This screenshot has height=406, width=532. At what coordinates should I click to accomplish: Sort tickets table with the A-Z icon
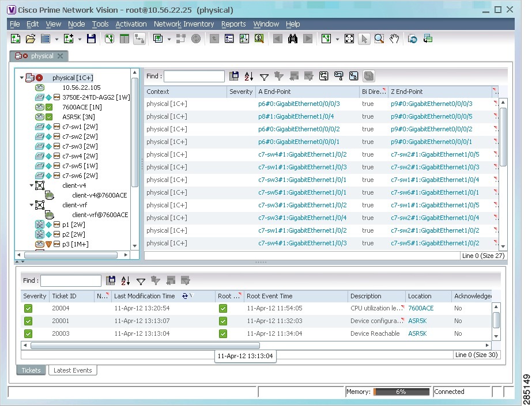click(x=126, y=280)
